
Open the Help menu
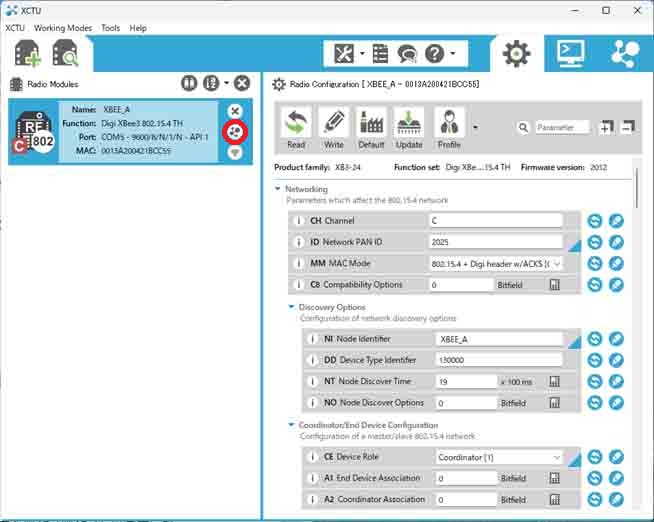138,28
